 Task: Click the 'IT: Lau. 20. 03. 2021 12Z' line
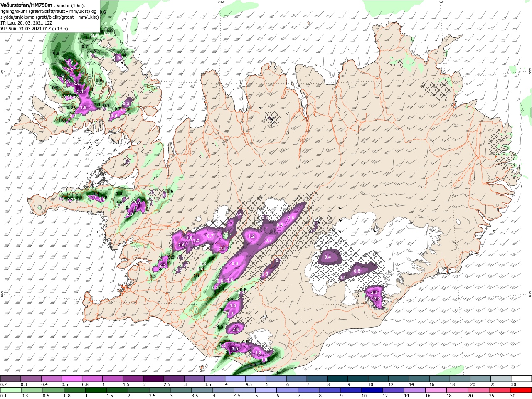pos(26,23)
